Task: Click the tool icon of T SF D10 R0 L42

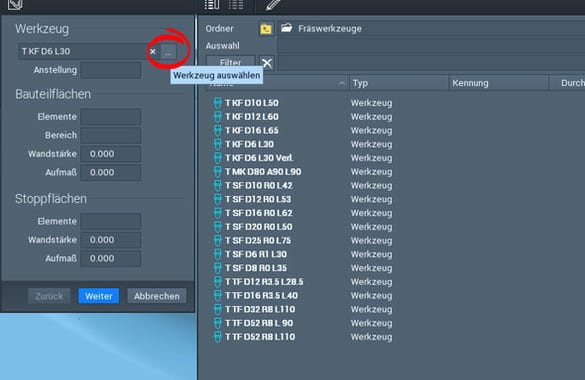Action: tap(218, 186)
